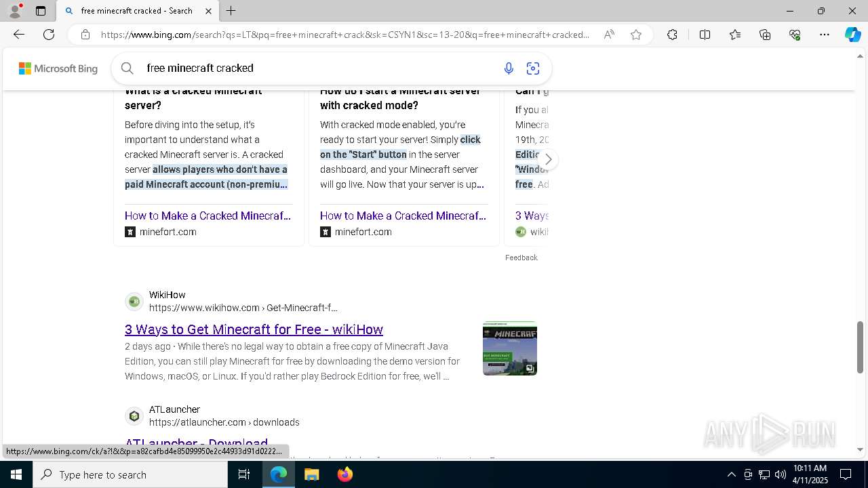Go to Microsoft Bing home logo
868x488 pixels.
pos(58,68)
